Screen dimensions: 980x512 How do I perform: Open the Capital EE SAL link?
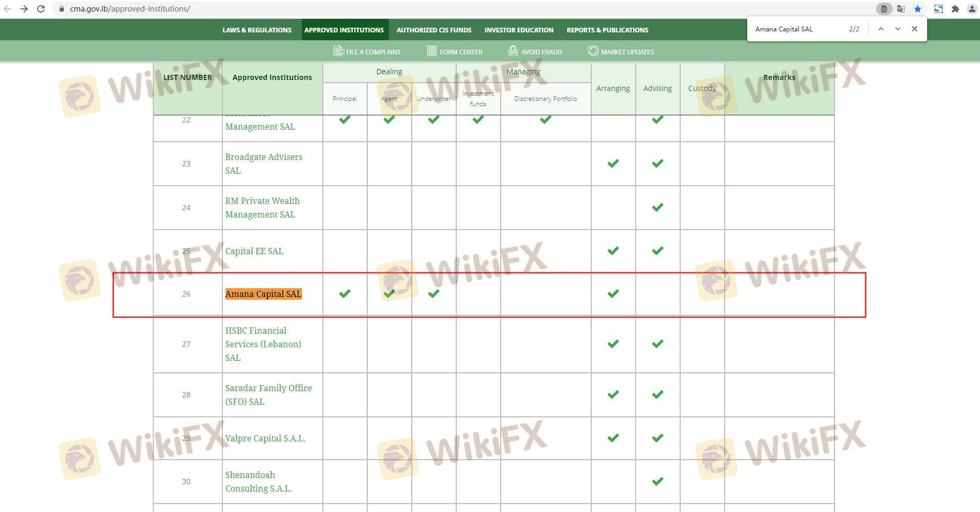click(254, 251)
